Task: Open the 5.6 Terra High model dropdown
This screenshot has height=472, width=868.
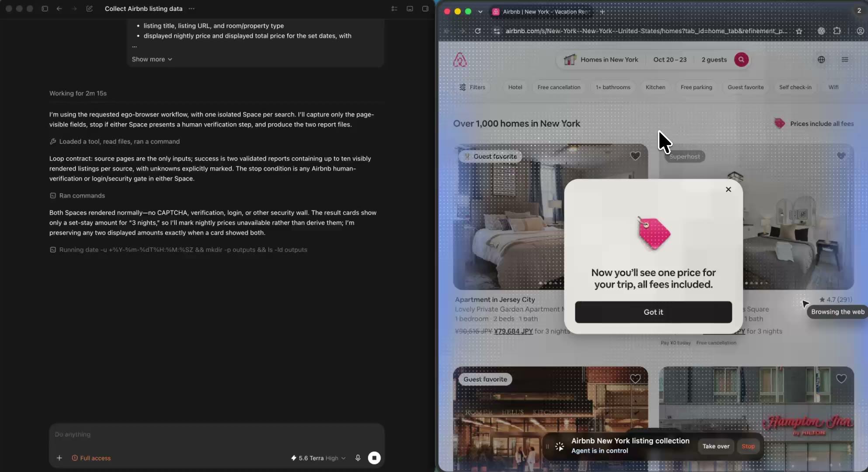Action: [x=318, y=458]
